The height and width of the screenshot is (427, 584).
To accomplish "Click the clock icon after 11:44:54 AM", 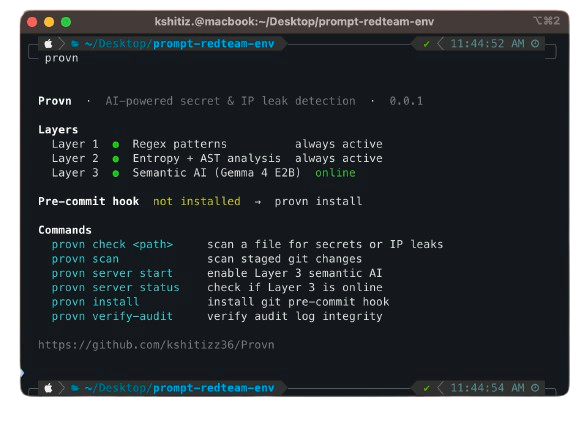I will coord(535,388).
